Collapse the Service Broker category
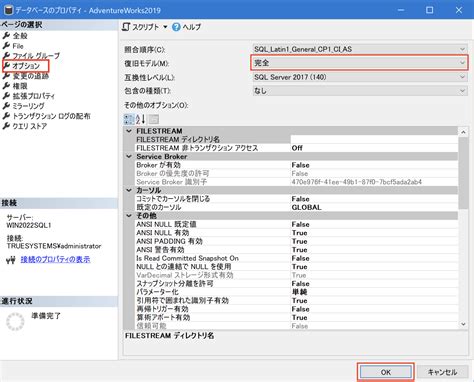 129,156
